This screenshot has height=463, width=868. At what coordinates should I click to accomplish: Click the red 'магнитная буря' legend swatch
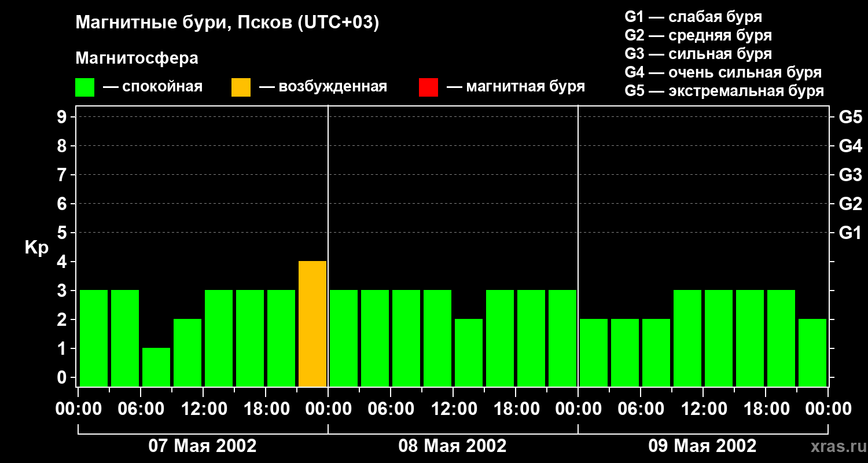tap(428, 87)
